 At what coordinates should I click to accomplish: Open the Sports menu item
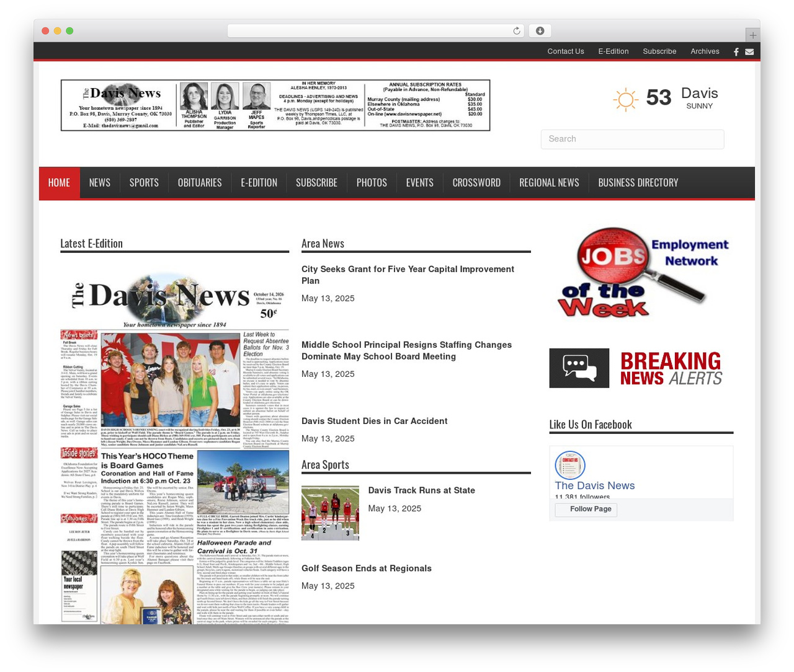point(144,183)
